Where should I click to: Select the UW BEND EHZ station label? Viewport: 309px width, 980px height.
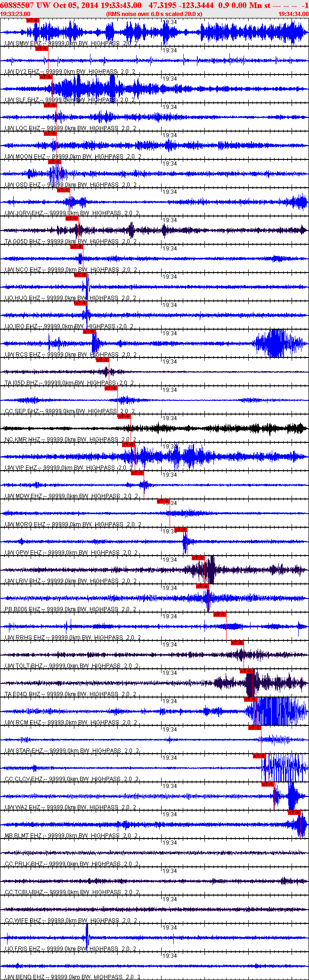coord(24,977)
